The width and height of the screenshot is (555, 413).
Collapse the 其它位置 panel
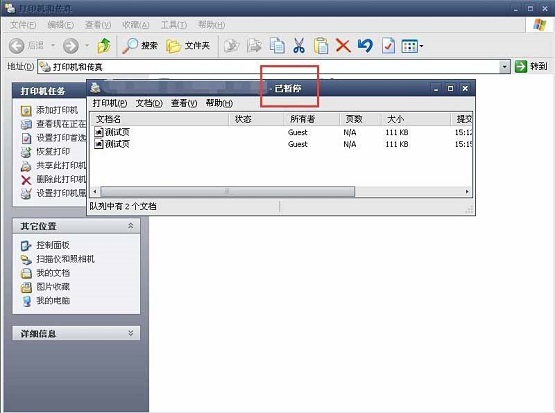pyautogui.click(x=131, y=226)
